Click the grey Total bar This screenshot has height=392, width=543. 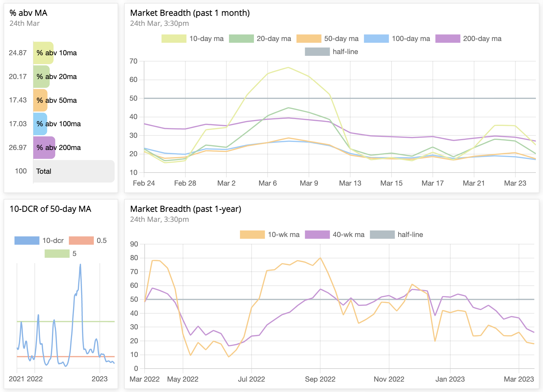pos(74,171)
